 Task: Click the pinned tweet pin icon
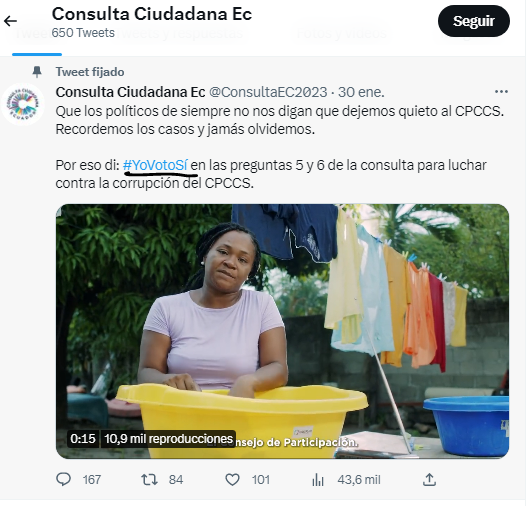(x=37, y=72)
